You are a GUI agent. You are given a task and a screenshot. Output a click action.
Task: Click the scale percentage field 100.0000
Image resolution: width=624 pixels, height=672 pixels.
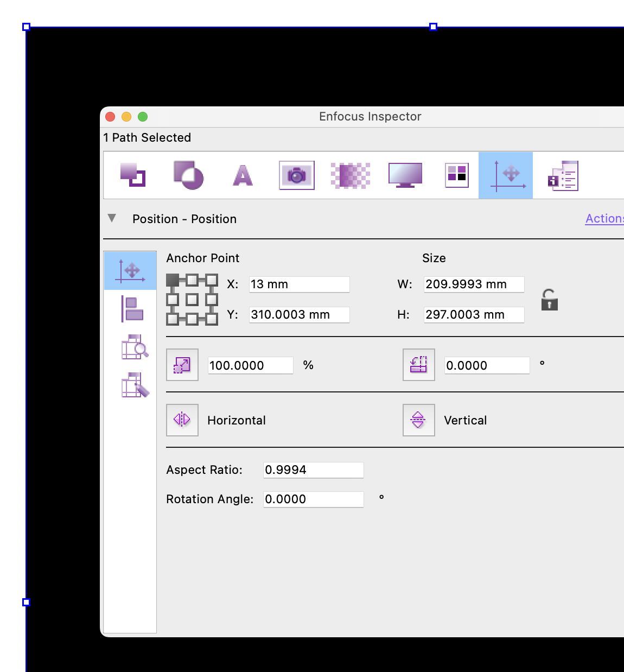pyautogui.click(x=251, y=365)
